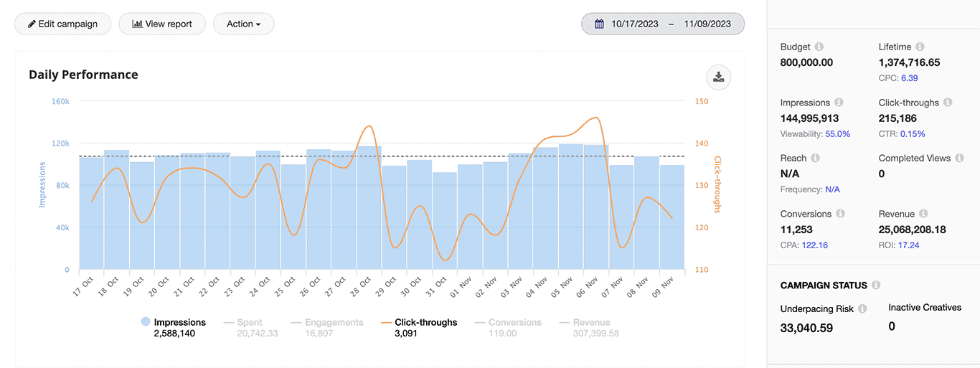980x368 pixels.
Task: Click the Reach info icon
Action: [x=815, y=158]
